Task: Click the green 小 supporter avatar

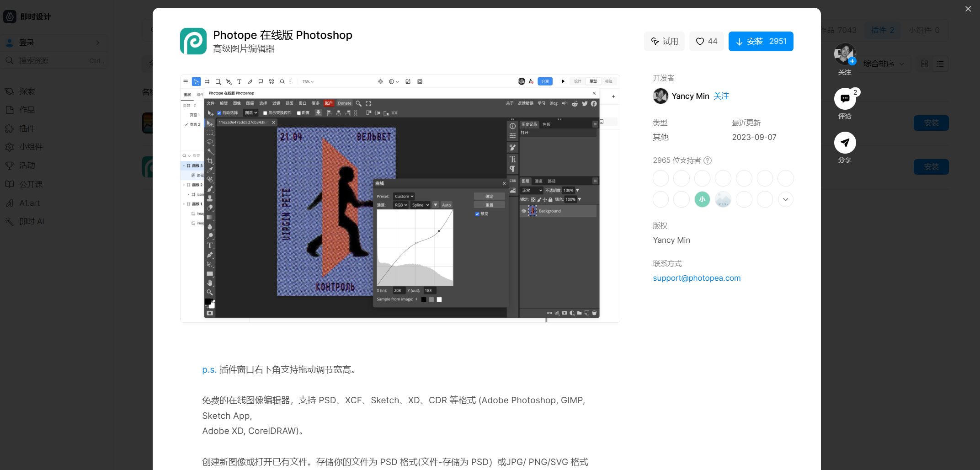Action: click(702, 199)
